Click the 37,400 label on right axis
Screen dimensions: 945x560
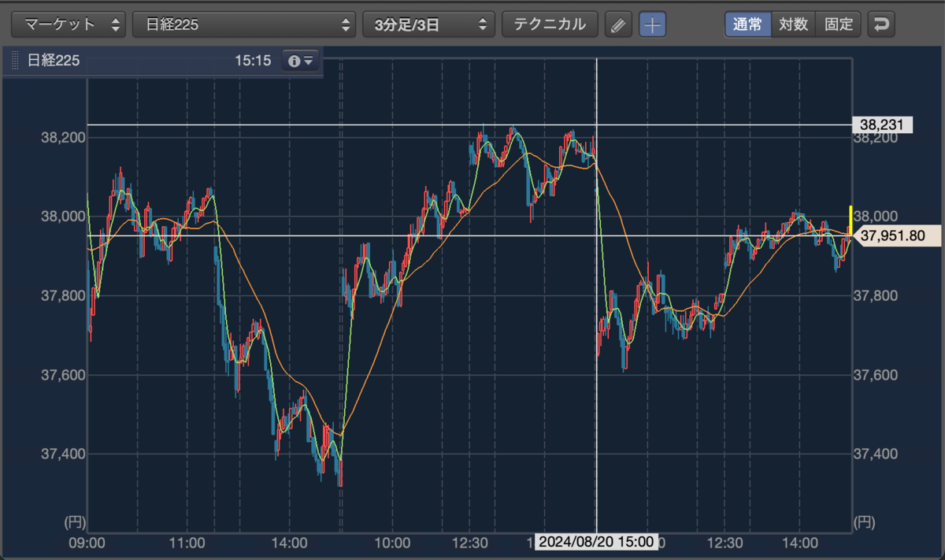pyautogui.click(x=876, y=454)
